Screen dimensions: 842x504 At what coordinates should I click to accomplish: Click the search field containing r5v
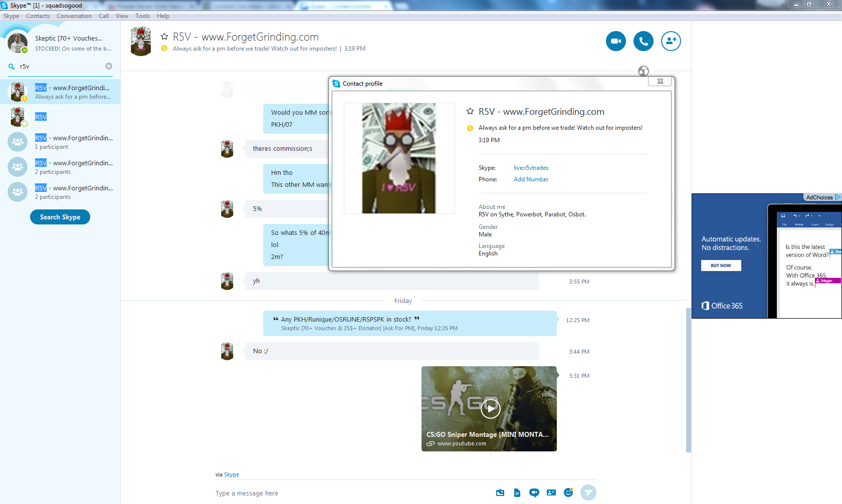click(60, 66)
